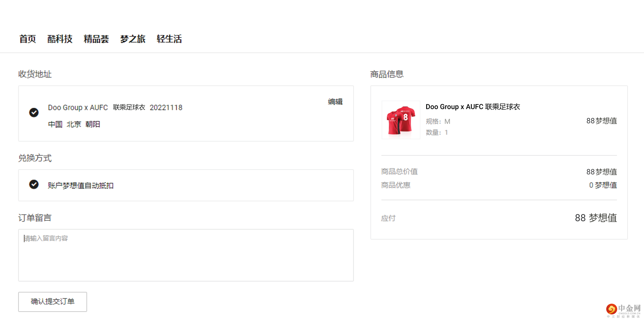Click the 中金网 logo icon
The image size is (644, 321).
coord(611,309)
